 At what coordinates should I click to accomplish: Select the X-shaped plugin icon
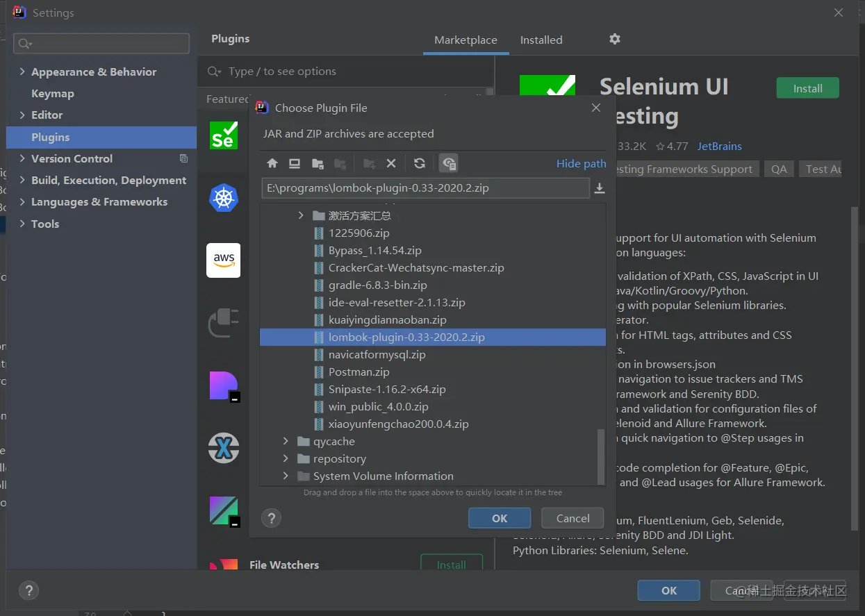tap(224, 448)
